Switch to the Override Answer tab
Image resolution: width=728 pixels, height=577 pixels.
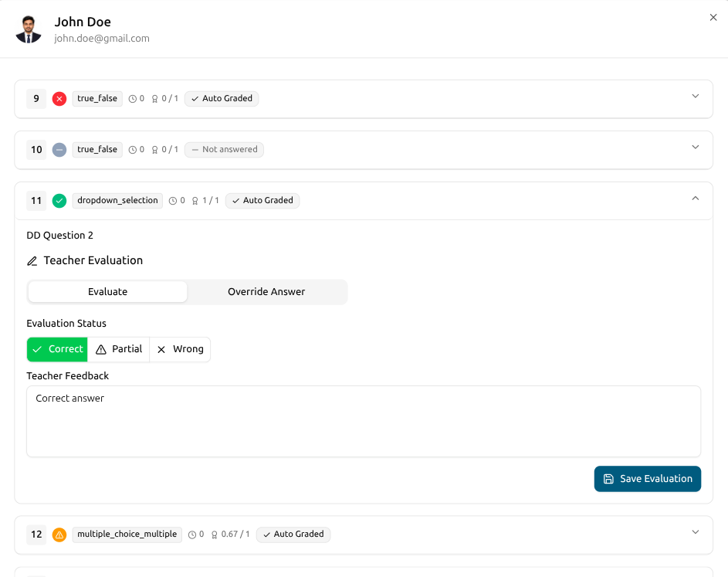[266, 292]
